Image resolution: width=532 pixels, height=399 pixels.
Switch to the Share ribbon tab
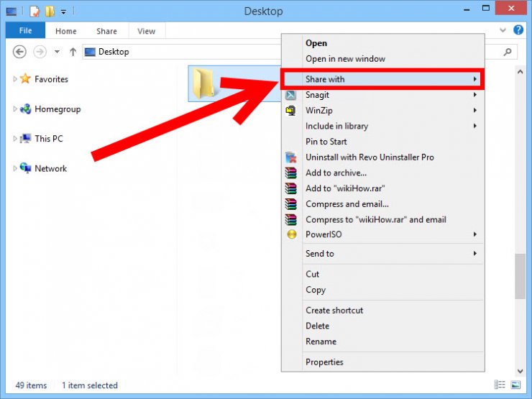[106, 31]
